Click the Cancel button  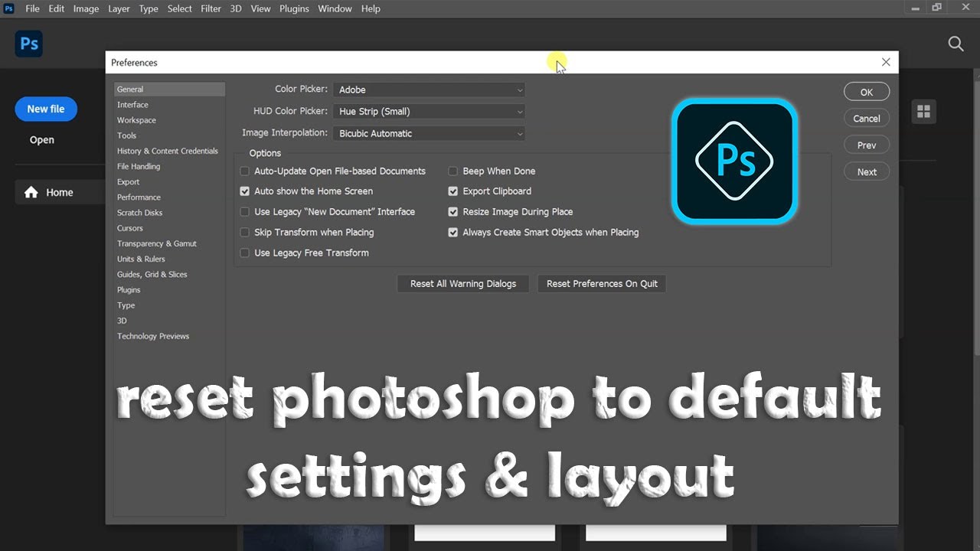[867, 119]
